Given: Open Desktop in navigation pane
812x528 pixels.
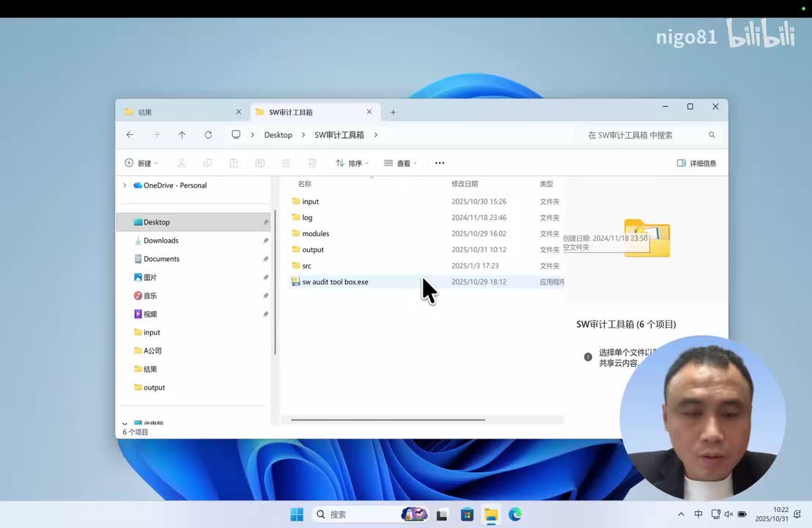Looking at the screenshot, I should tap(194, 222).
